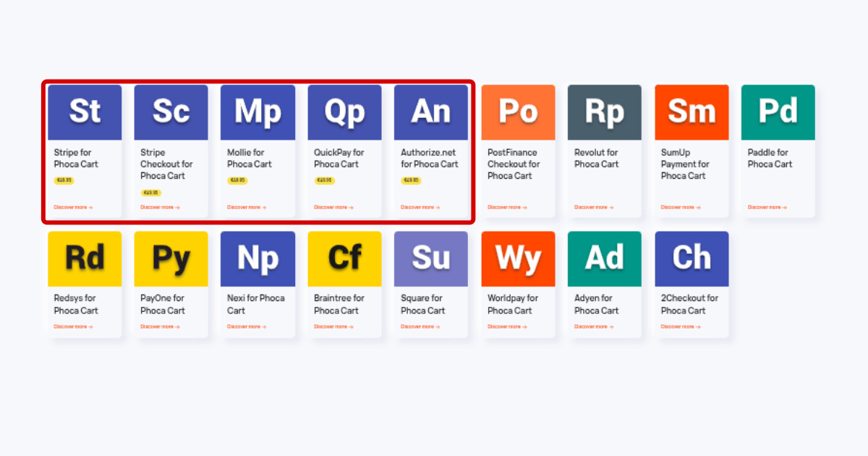Click the Cf Braintree icon tile

click(x=345, y=258)
